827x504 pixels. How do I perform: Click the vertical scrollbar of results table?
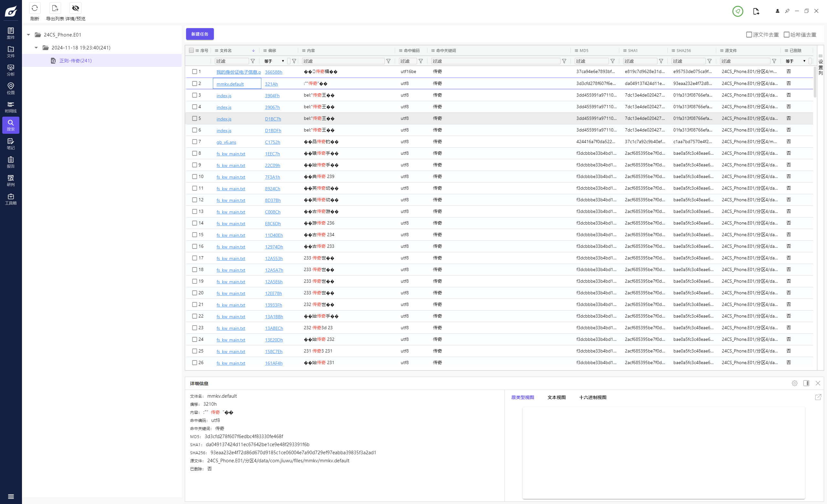pos(815,82)
